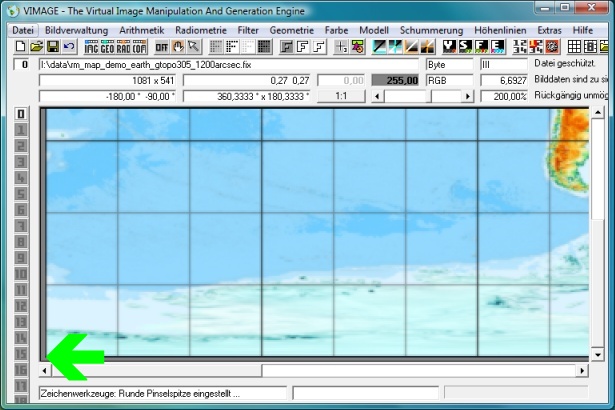615x410 pixels.
Task: Click the zoom slider right arrow
Action: pos(466,96)
